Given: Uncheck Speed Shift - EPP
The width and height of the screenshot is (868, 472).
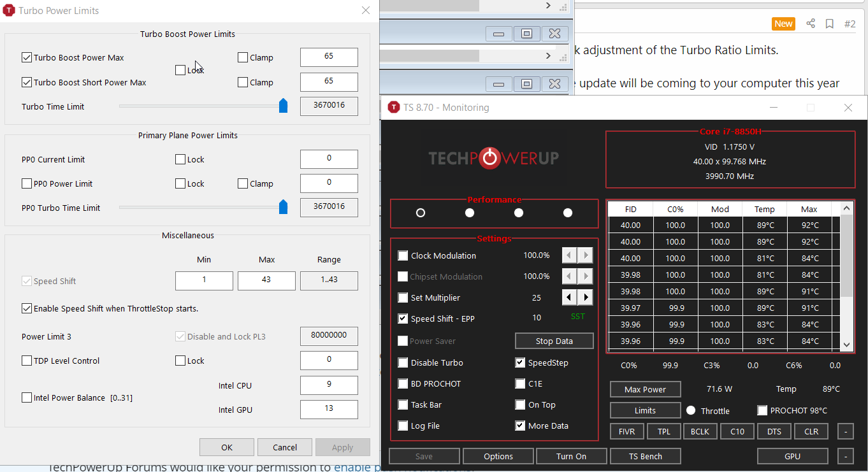Looking at the screenshot, I should (x=403, y=318).
